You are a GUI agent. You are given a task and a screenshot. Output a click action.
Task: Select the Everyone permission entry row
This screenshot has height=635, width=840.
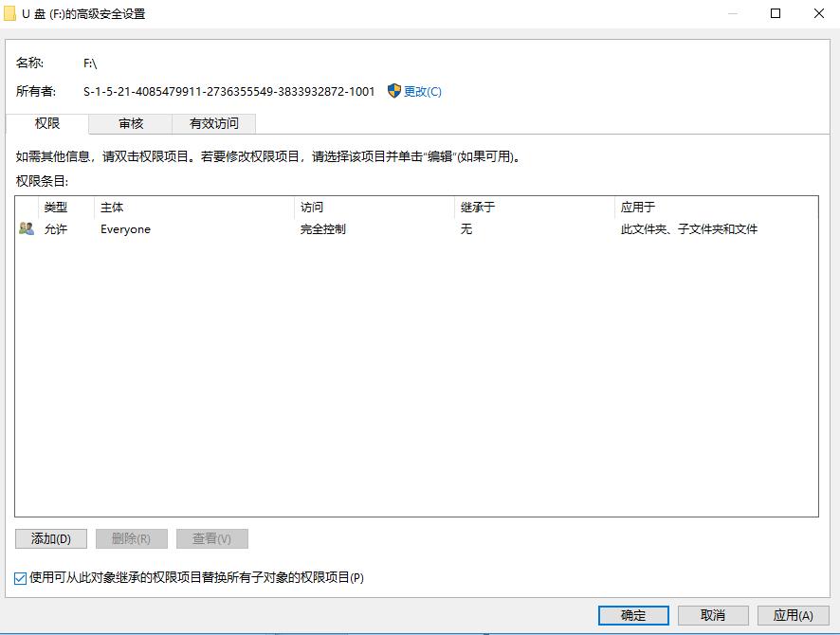click(x=284, y=228)
